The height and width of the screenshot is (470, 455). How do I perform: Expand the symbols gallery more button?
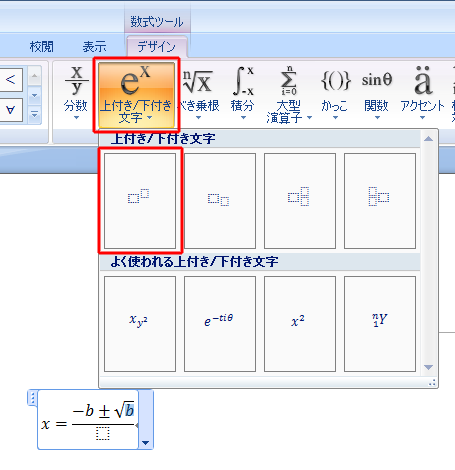34,115
